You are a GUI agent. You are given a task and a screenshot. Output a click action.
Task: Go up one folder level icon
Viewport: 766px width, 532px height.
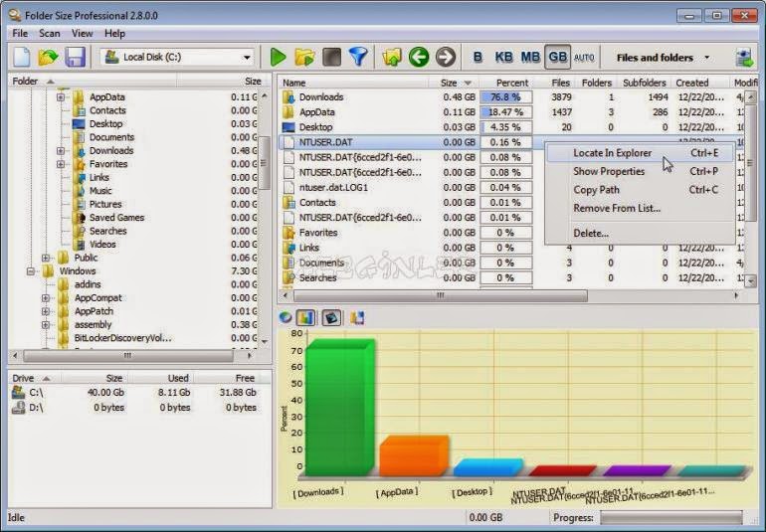pyautogui.click(x=392, y=57)
